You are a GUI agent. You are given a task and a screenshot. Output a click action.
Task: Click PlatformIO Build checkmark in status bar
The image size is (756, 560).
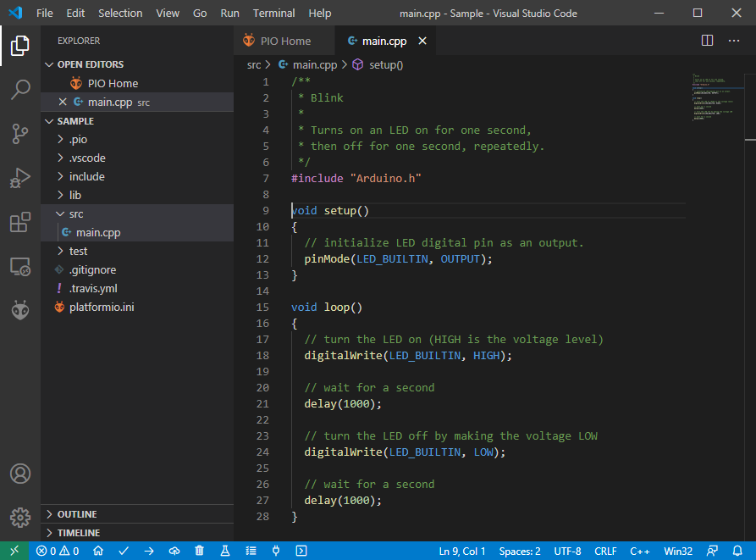pos(124,551)
